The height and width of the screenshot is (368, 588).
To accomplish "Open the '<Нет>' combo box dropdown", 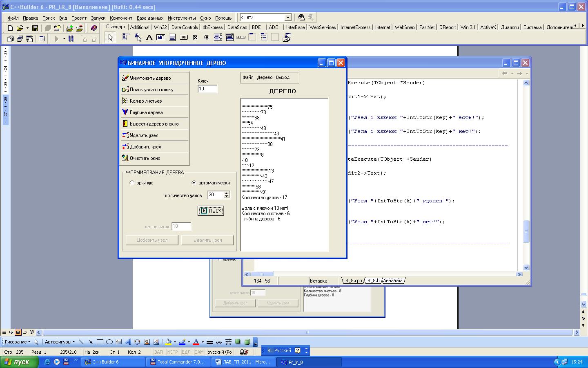I will (288, 17).
